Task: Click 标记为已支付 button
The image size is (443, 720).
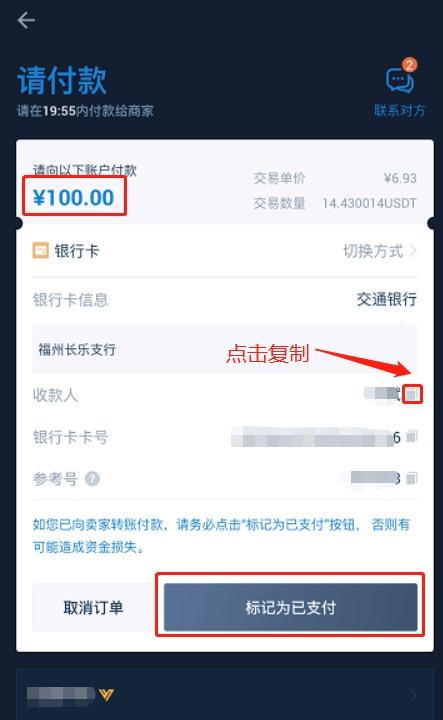Action: (291, 607)
